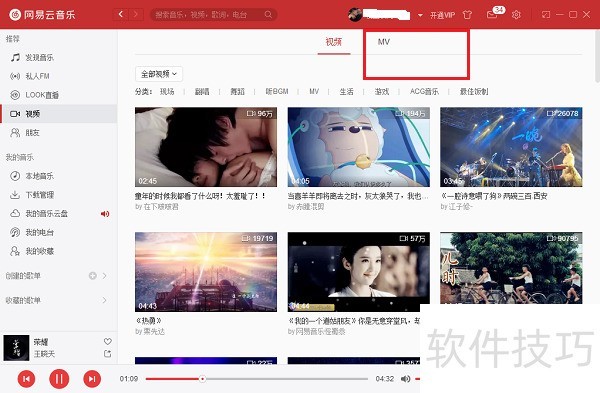Switch to the MV tab
Image resolution: width=600 pixels, height=393 pixels.
pos(383,42)
